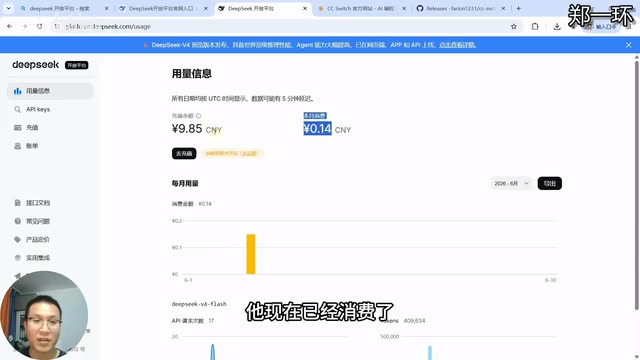640x360 pixels.
Task: Click the 导出 export button
Action: click(x=549, y=183)
